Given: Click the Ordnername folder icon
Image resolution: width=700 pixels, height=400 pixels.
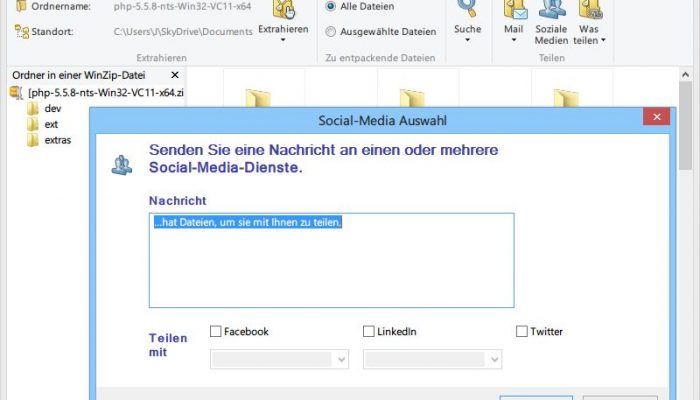Looking at the screenshot, I should pos(21,6).
